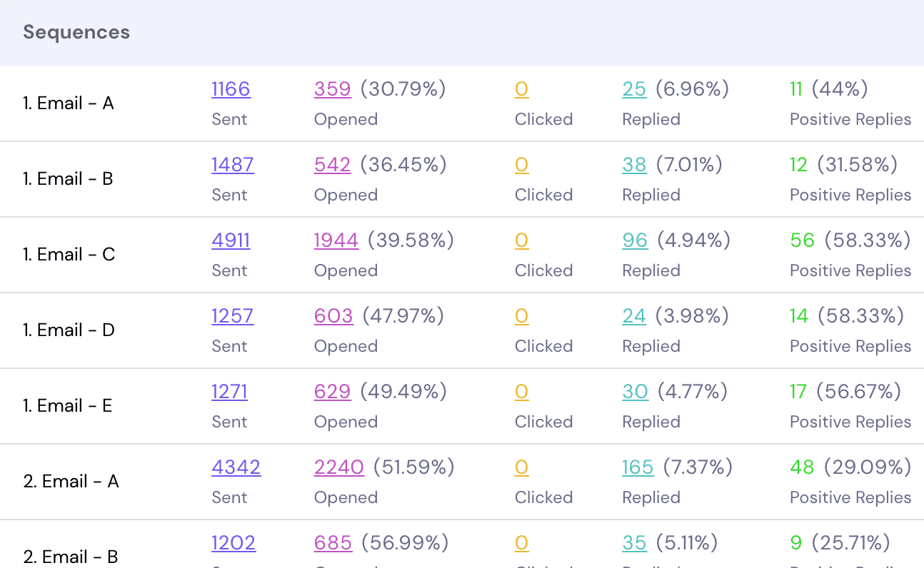This screenshot has width=924, height=568.
Task: Open the 38 Replied link for Email B
Action: 634,164
